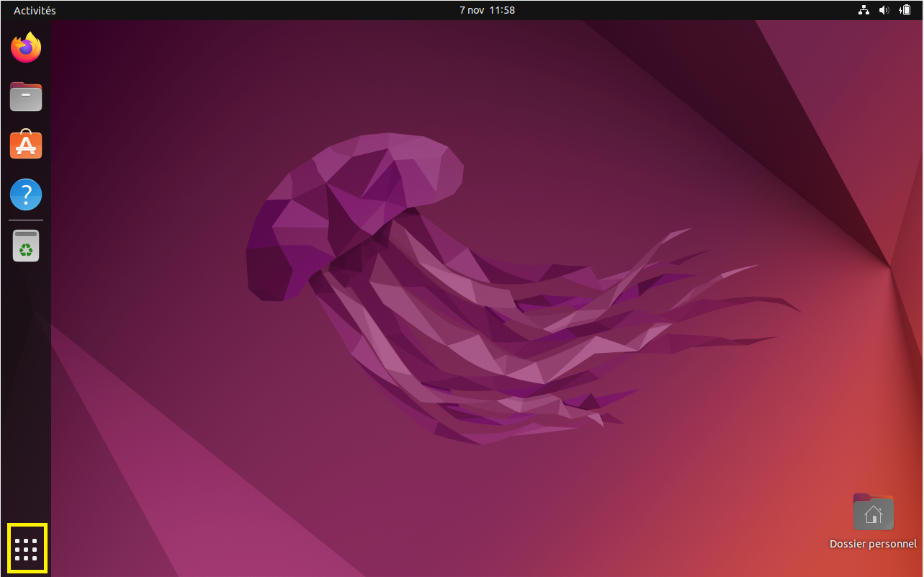Click the "Dossier personnel" text label
The width and height of the screenshot is (924, 577).
pyautogui.click(x=873, y=544)
